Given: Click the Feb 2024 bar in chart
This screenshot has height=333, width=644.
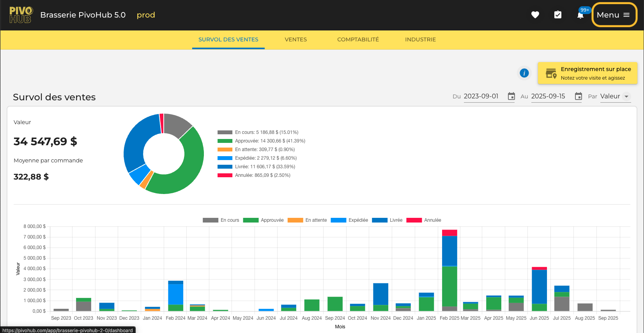Looking at the screenshot, I should 175,296.
